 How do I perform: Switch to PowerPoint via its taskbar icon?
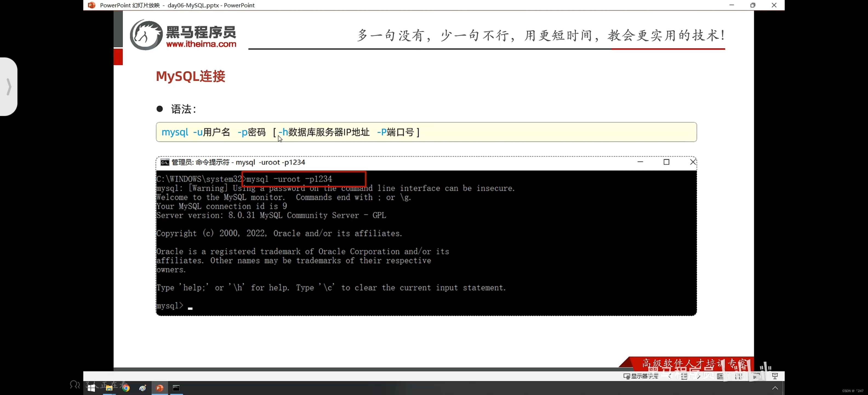click(x=159, y=388)
